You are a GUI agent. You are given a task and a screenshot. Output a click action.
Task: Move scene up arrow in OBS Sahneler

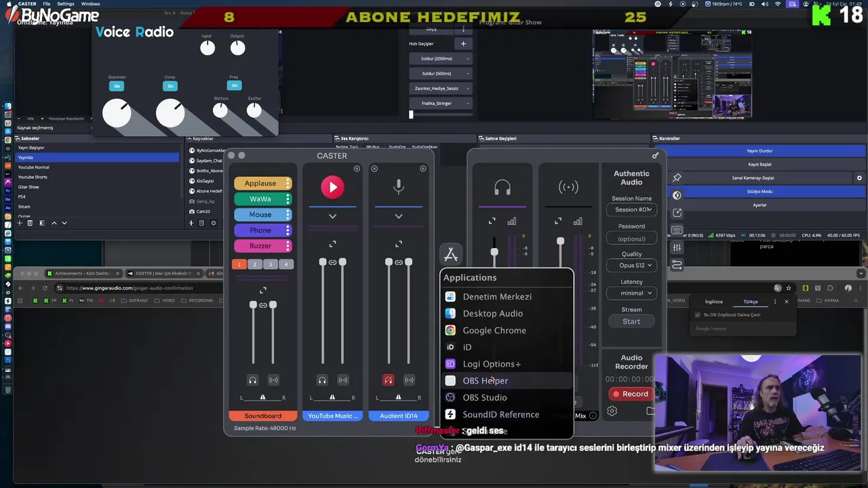pyautogui.click(x=54, y=223)
